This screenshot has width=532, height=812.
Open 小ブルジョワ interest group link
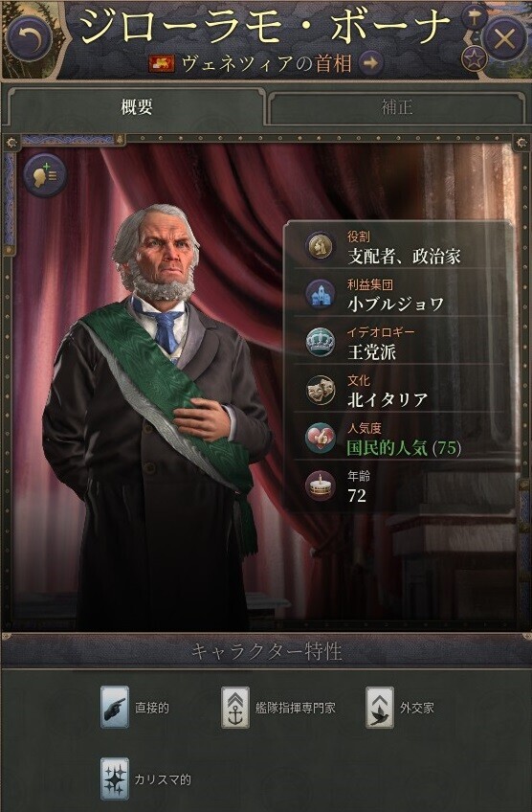[396, 304]
